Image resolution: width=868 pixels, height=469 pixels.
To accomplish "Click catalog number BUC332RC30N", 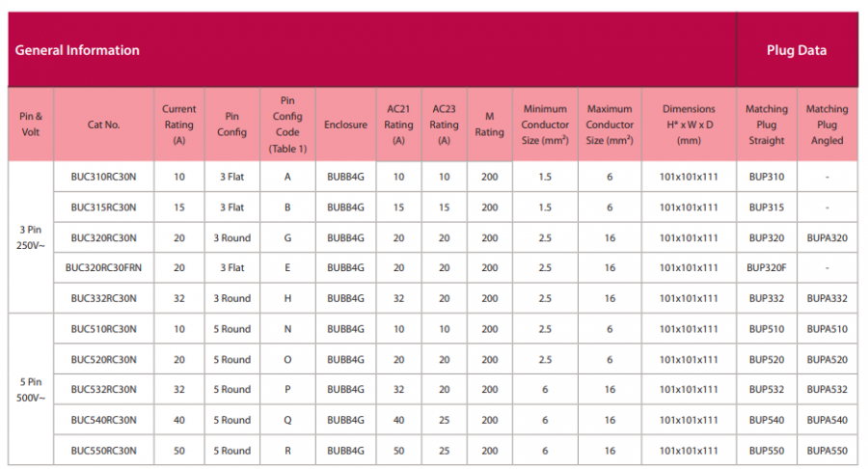I will coord(104,299).
